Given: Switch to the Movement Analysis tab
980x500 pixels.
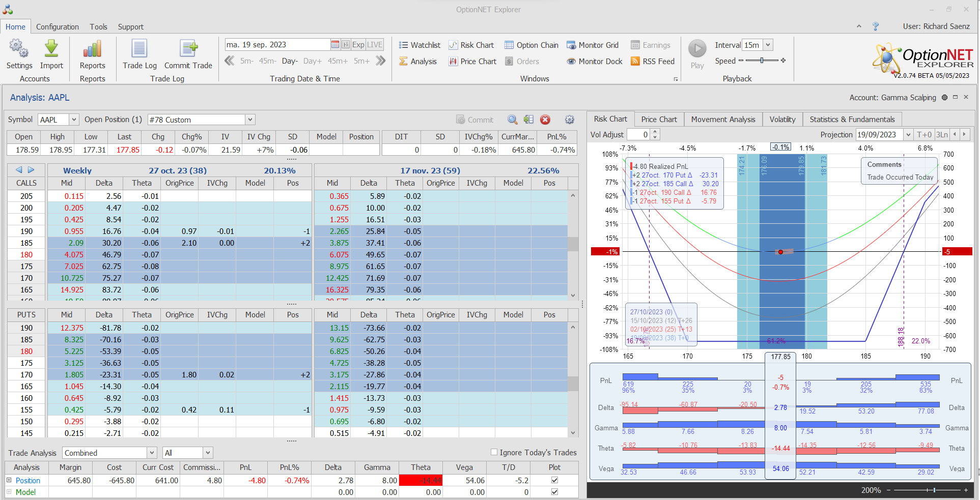Looking at the screenshot, I should click(723, 119).
